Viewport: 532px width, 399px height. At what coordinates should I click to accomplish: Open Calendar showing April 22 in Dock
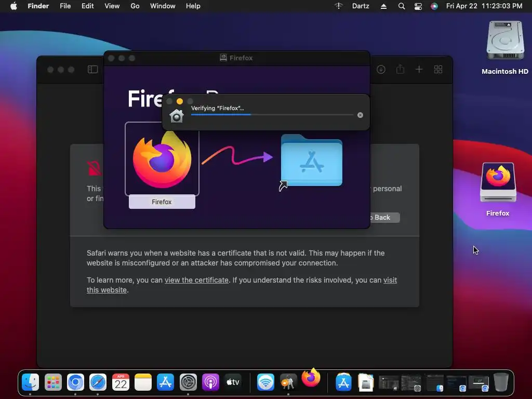click(121, 382)
